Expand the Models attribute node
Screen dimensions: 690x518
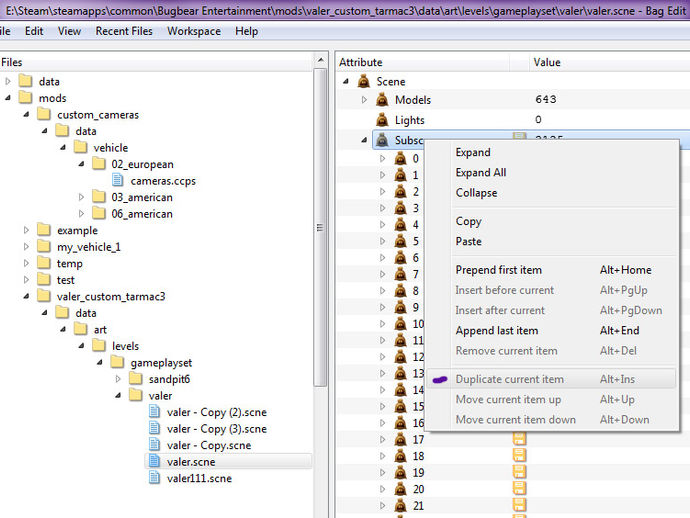click(364, 100)
